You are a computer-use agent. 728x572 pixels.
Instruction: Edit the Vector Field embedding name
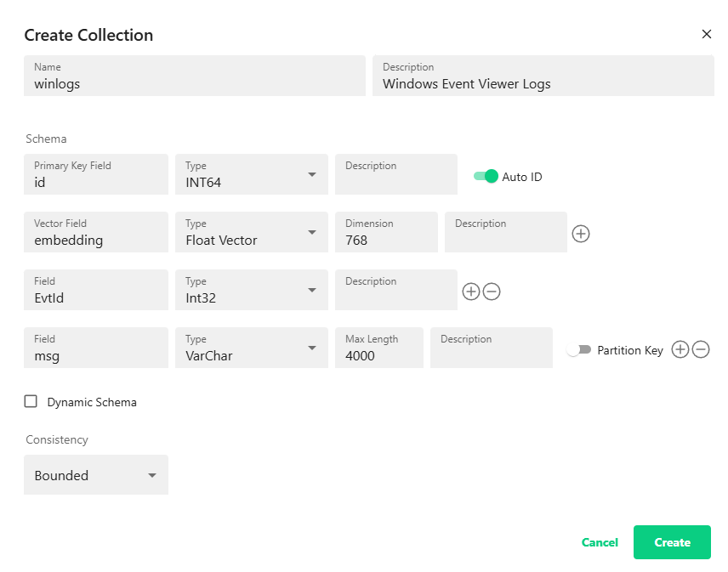(96, 232)
